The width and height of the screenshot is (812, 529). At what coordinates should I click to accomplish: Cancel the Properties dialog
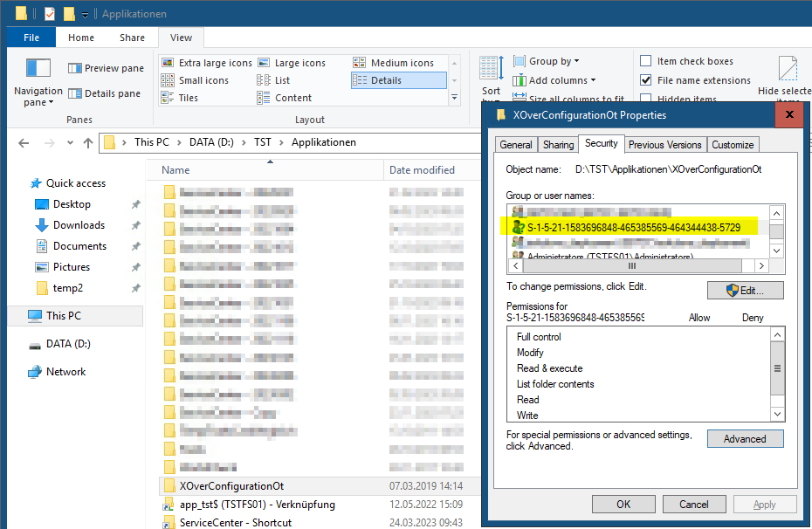[x=694, y=505]
